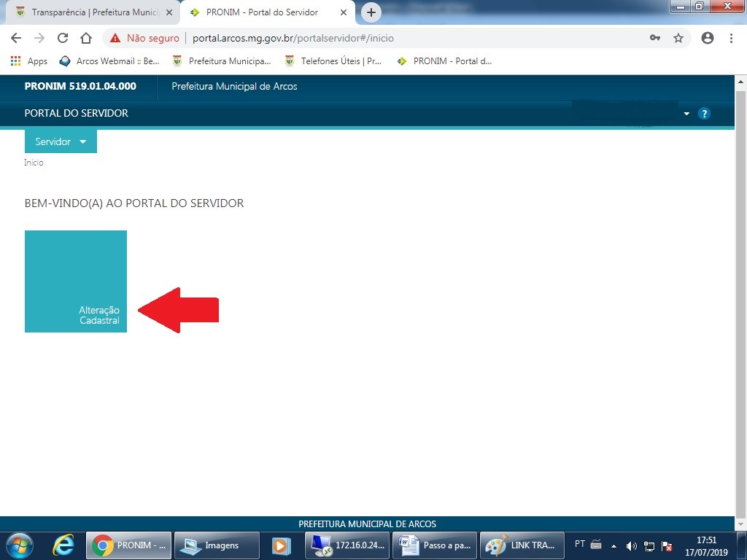Screen dimensions: 747x560
Task: Expand the user menu arrow beside help
Action: coord(686,114)
